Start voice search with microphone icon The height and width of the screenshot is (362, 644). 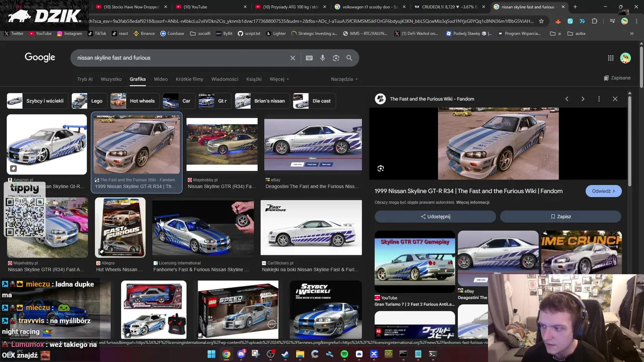point(323,58)
